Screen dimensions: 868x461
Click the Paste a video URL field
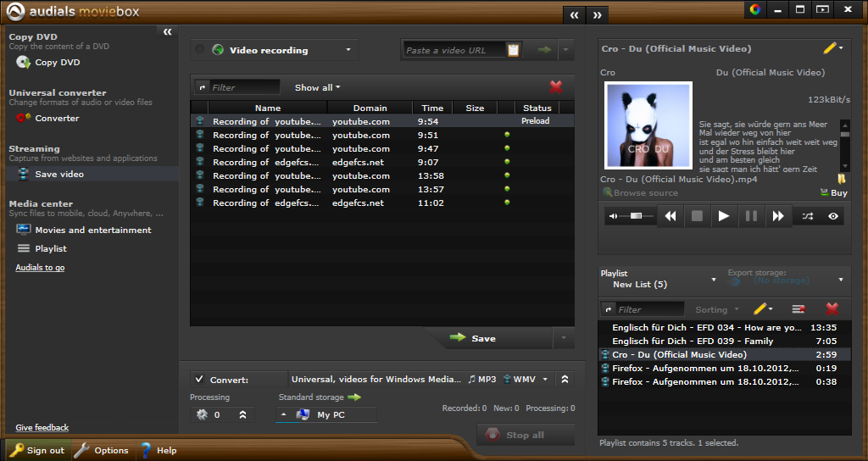[454, 50]
